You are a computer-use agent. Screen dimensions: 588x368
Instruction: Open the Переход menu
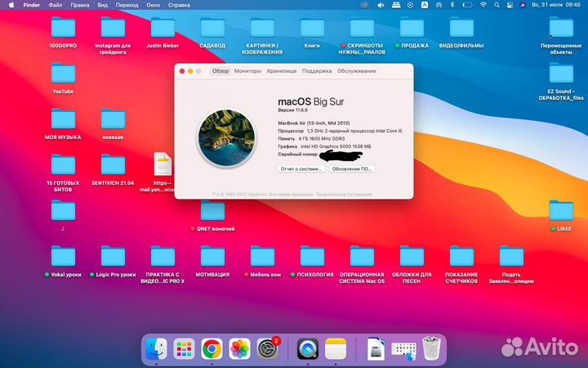(127, 5)
